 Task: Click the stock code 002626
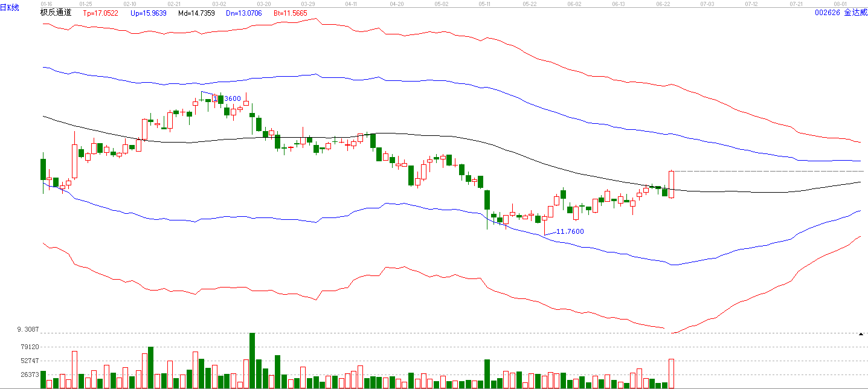pyautogui.click(x=827, y=12)
